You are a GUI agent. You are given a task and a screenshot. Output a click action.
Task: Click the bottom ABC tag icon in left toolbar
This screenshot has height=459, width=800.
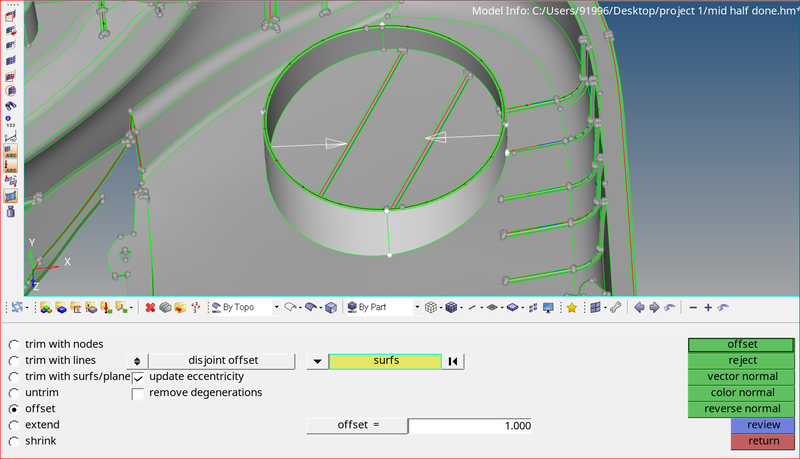pyautogui.click(x=10, y=166)
